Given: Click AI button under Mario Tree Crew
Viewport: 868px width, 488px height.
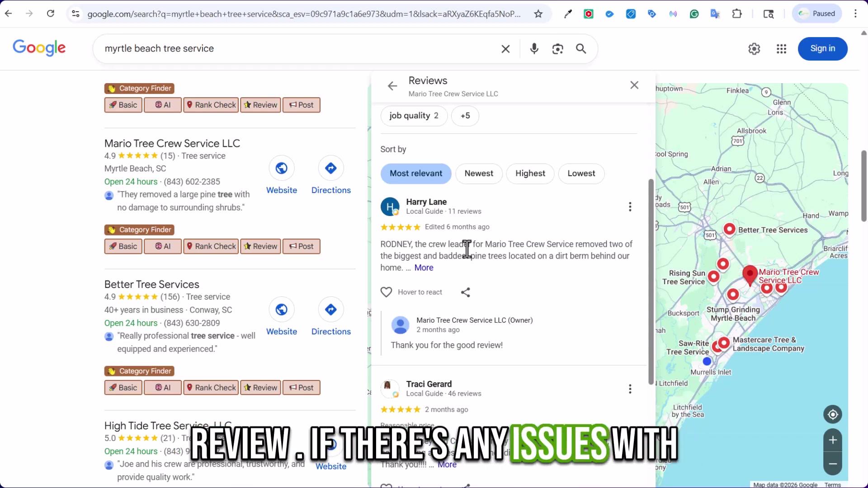Looking at the screenshot, I should point(163,246).
